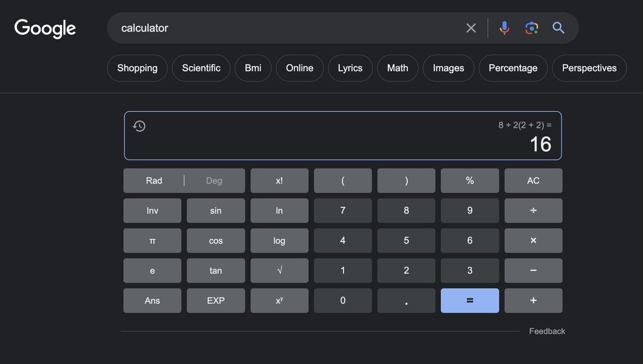Clear the search box with X icon
643x364 pixels.
click(x=471, y=28)
